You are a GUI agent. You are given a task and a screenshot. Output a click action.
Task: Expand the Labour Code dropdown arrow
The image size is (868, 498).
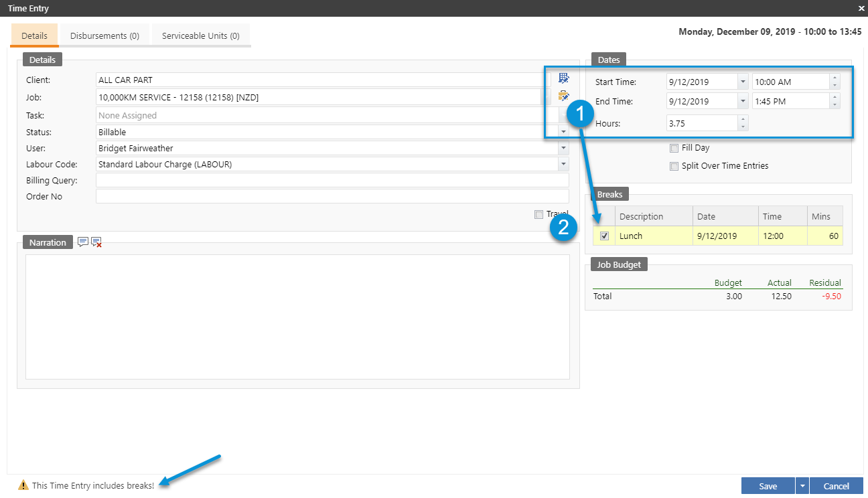(563, 164)
